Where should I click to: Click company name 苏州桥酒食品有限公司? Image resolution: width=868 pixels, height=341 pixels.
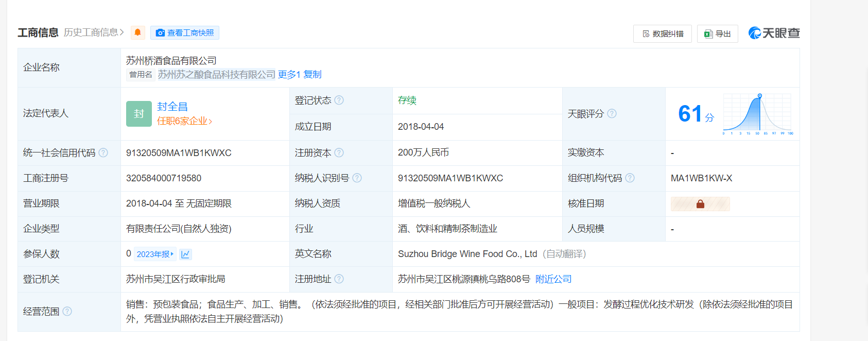tap(171, 61)
